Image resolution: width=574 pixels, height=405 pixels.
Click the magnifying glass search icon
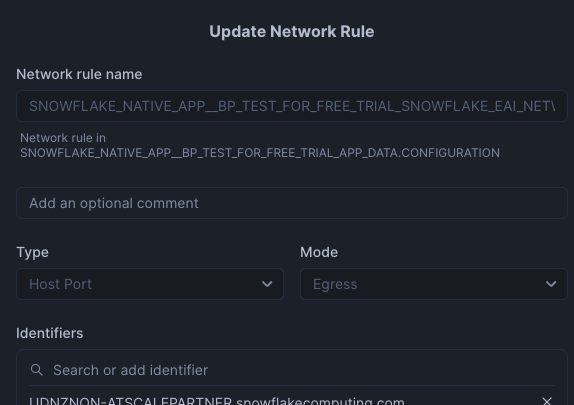[x=36, y=370]
